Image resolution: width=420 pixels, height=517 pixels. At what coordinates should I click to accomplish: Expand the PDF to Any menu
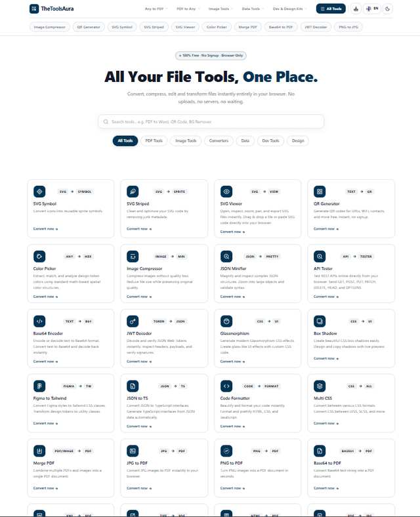tap(188, 9)
